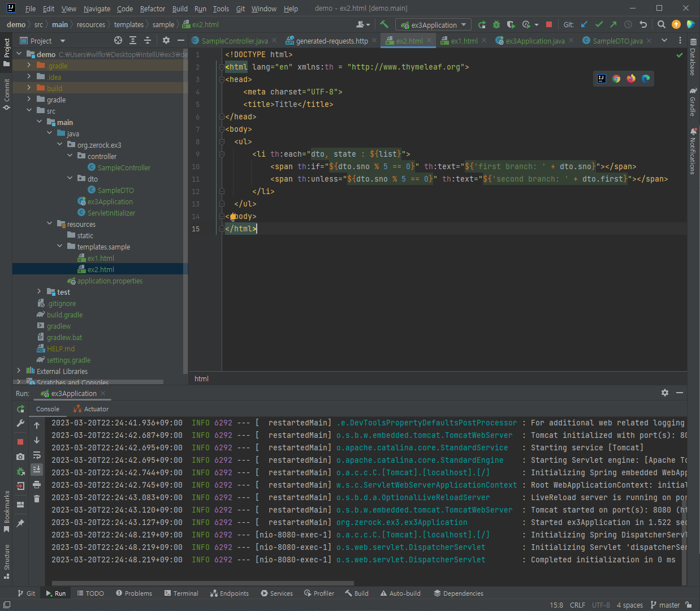Click the console horizontal scrollbar
700x611 pixels.
tap(202, 583)
